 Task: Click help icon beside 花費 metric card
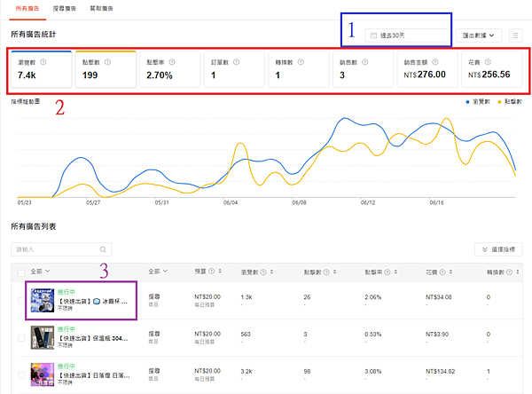click(488, 62)
